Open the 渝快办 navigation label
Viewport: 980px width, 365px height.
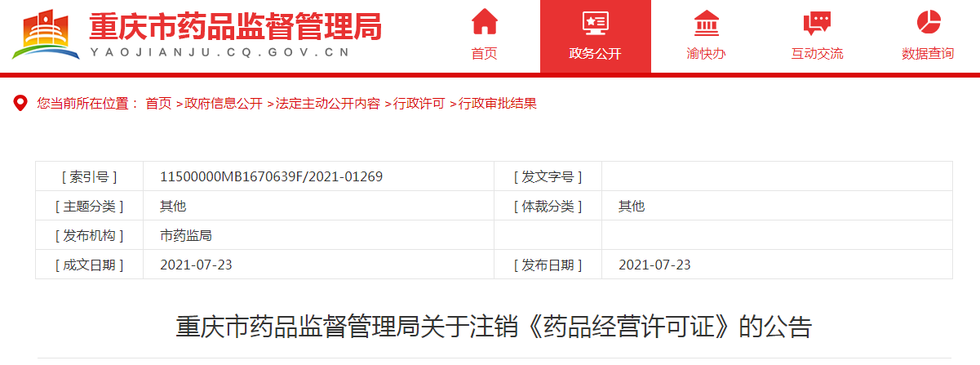click(706, 54)
